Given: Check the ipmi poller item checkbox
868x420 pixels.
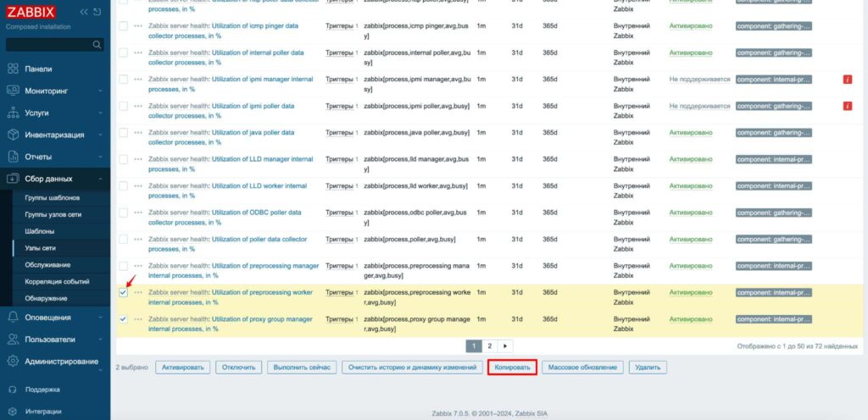Looking at the screenshot, I should pyautogui.click(x=123, y=106).
